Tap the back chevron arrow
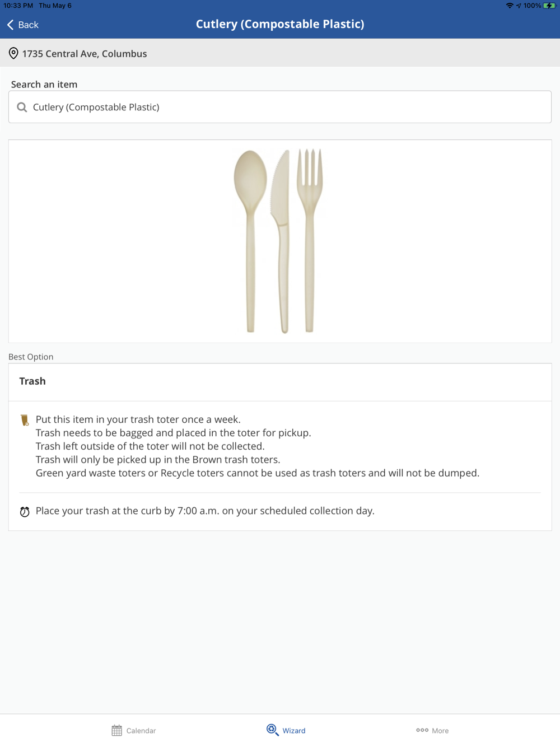The image size is (560, 747). (x=11, y=25)
